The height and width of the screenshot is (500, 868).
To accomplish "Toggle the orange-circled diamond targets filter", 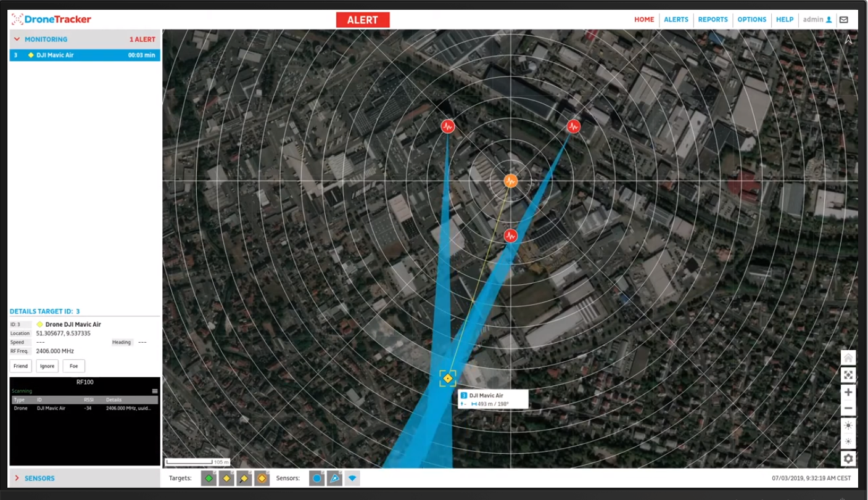I will pyautogui.click(x=262, y=478).
